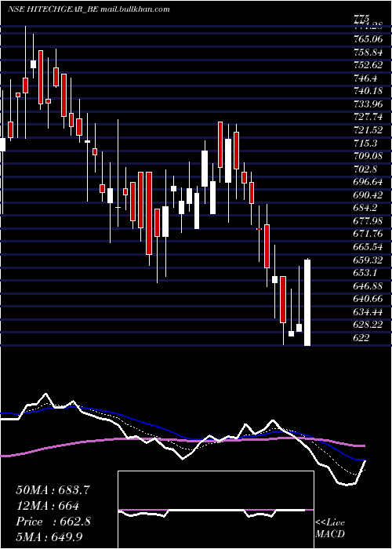Click the 646.88 price axis label
The image size is (392, 549).
pos(368,286)
